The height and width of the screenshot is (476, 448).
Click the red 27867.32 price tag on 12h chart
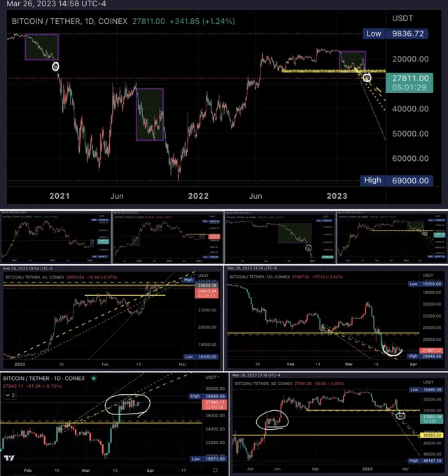pos(431,350)
